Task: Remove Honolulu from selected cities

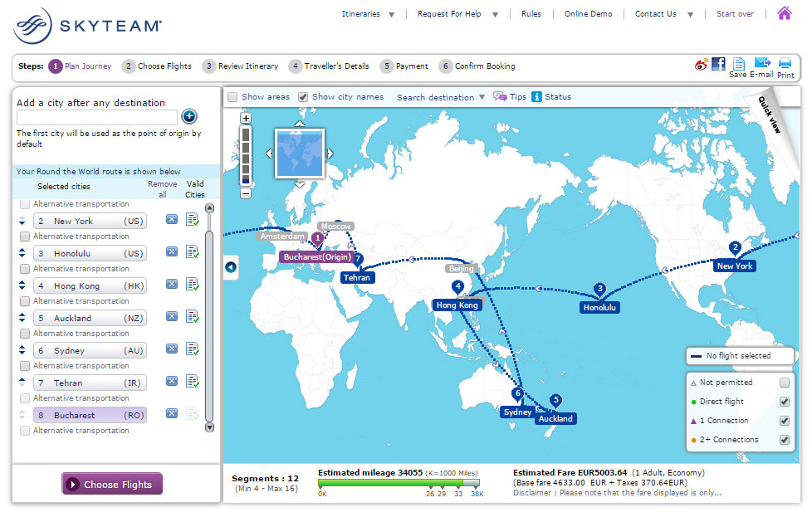Action: (172, 251)
